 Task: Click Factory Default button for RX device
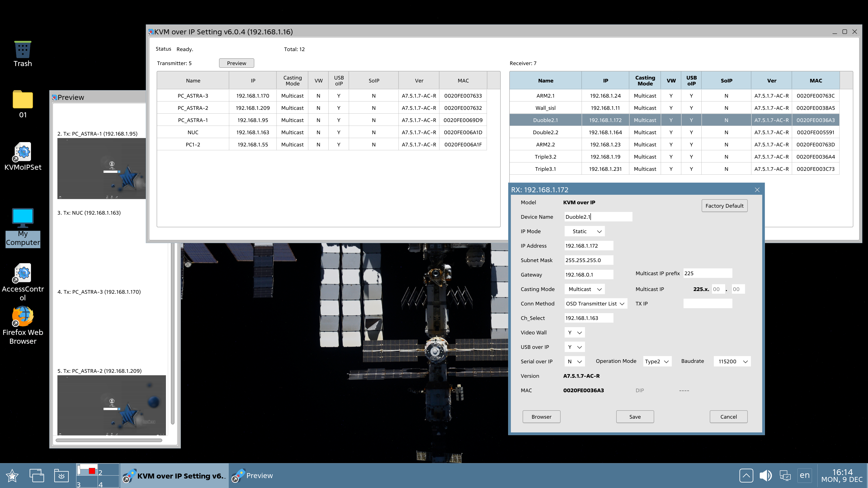[x=724, y=205]
